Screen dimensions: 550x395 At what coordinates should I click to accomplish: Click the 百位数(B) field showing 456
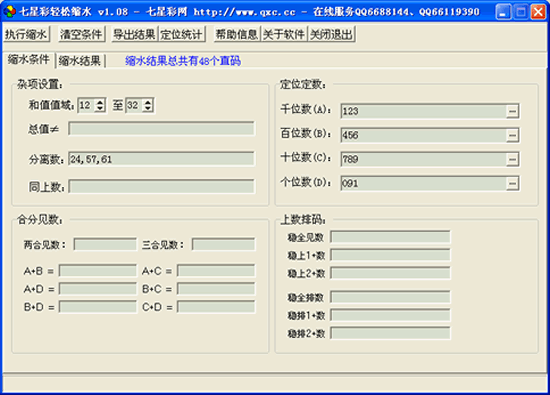point(423,135)
